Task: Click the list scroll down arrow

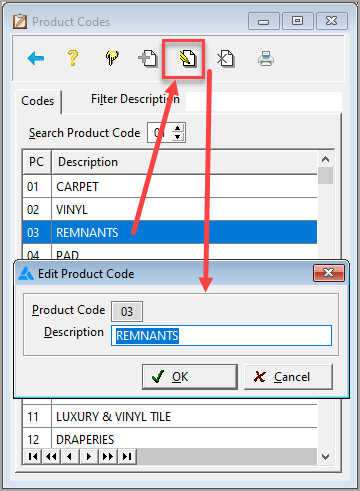Action: point(326,456)
